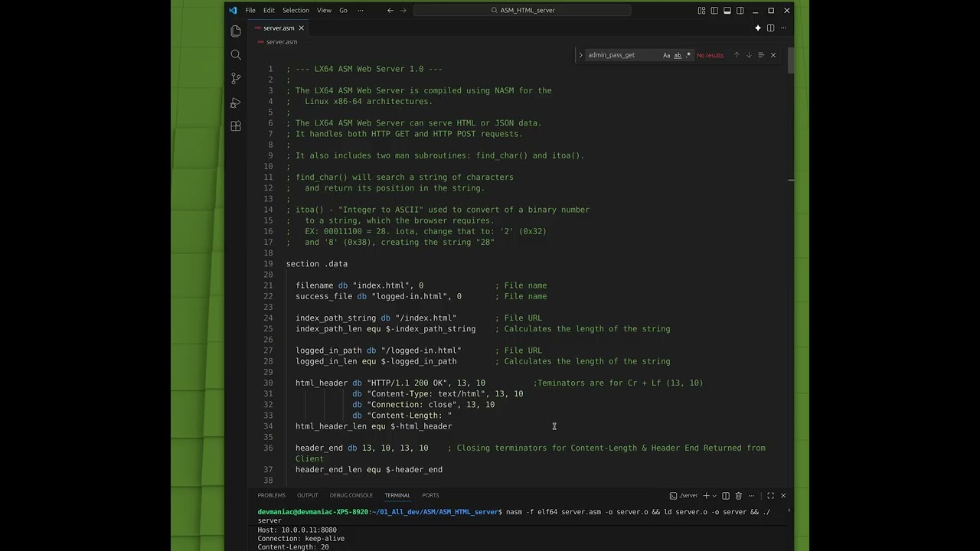Screen dimensions: 980x551
Task: Click the ./server terminal instance label
Action: tap(684, 496)
